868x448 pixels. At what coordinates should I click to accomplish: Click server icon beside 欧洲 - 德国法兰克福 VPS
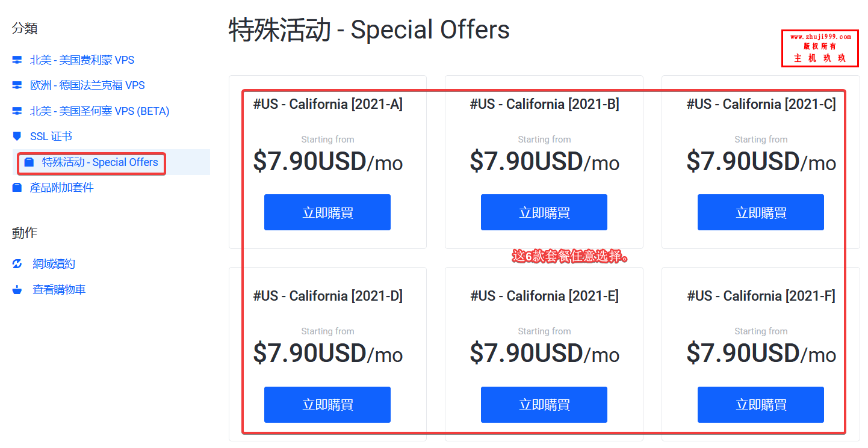click(x=17, y=85)
